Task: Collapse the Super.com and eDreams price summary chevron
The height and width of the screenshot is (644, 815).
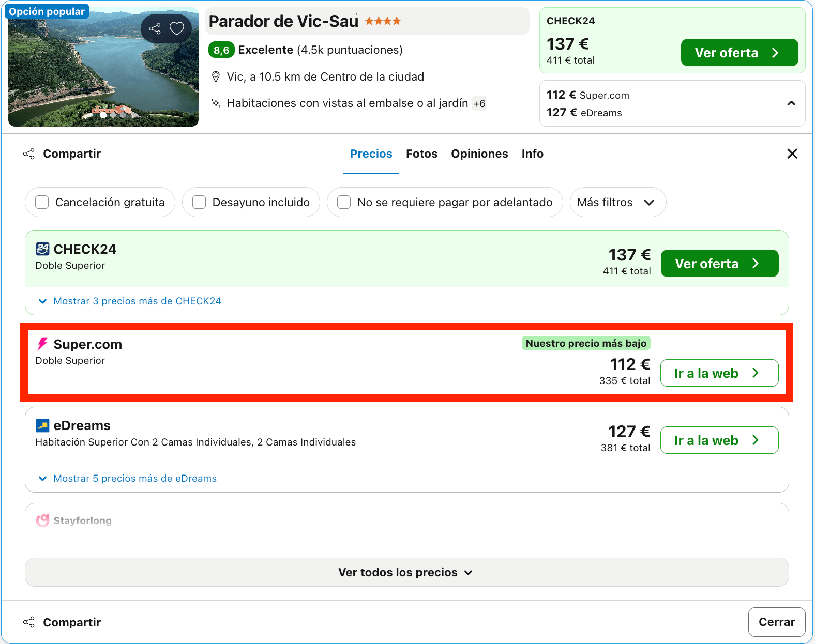Action: 791,103
